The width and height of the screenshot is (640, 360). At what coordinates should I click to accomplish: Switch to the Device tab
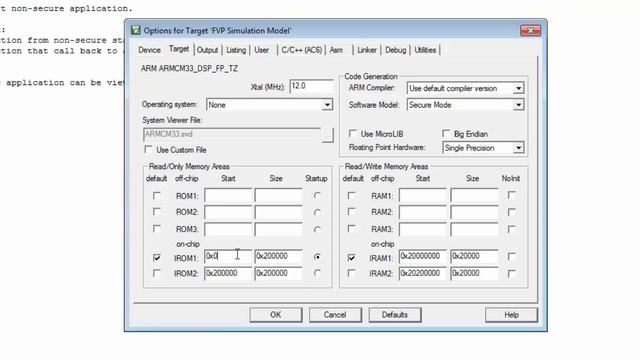tap(149, 50)
